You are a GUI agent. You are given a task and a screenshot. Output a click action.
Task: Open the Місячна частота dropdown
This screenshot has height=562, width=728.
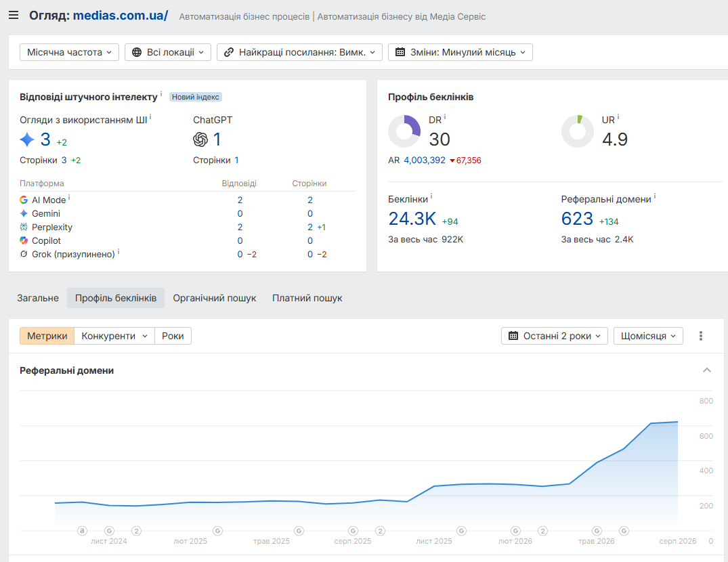click(x=69, y=52)
